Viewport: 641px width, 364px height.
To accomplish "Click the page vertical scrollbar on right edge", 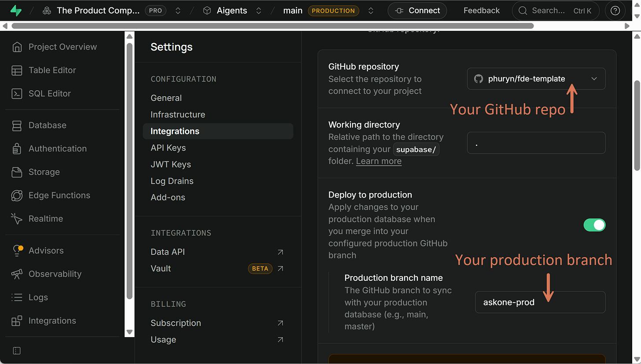I will (637, 125).
